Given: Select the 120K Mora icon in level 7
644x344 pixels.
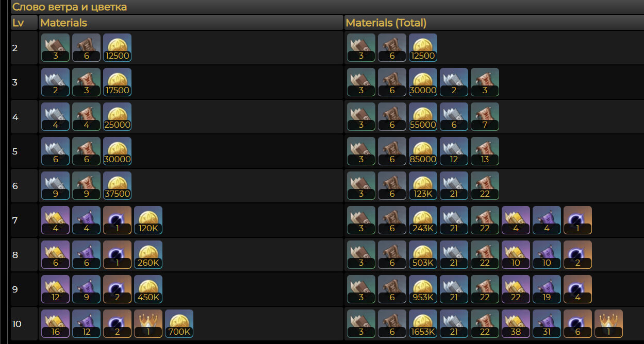Looking at the screenshot, I should click(x=148, y=220).
